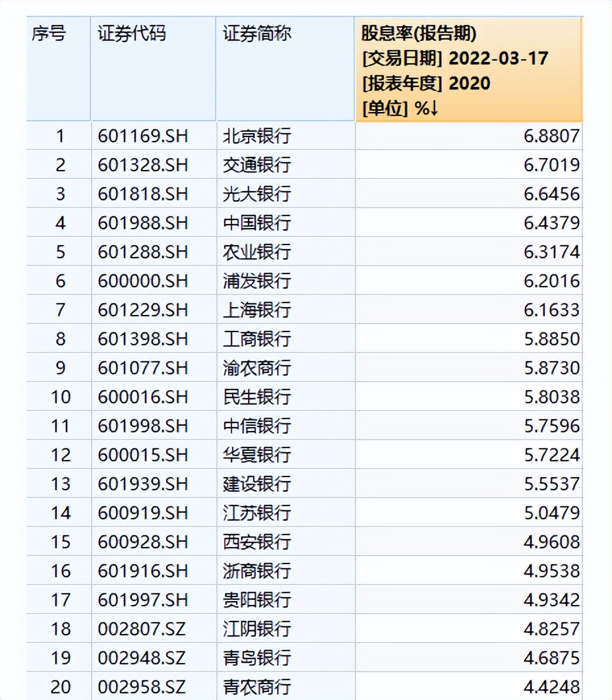Select security code 601328.SH
612x700 pixels.
(x=143, y=165)
